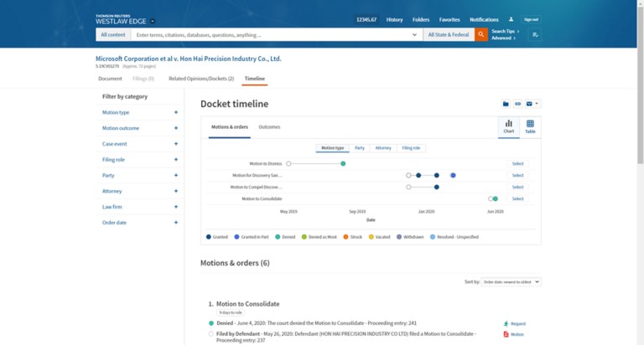
Task: Group chart by Party
Action: coord(360,148)
